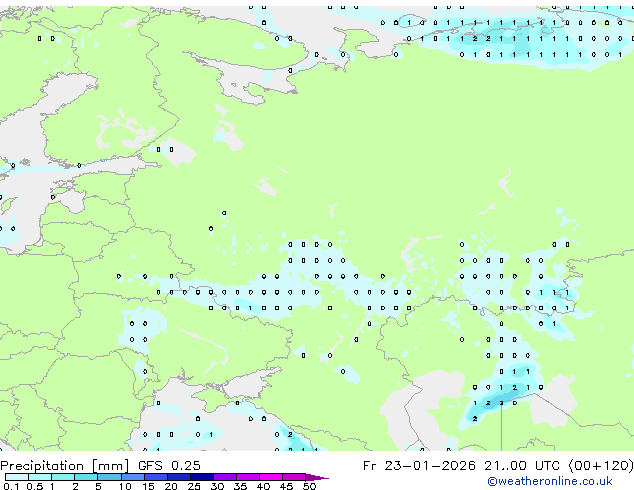Click the '35' legend scale label
This screenshot has width=634, height=490.
240,486
